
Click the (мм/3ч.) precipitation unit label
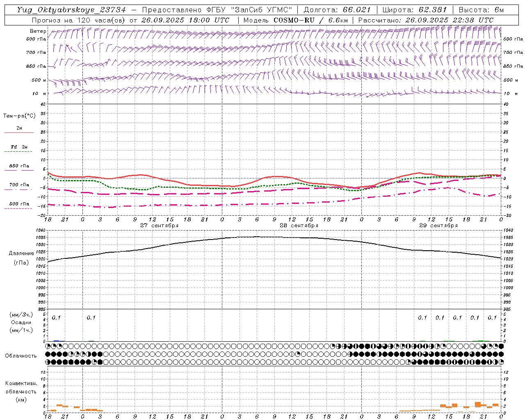[21, 315]
